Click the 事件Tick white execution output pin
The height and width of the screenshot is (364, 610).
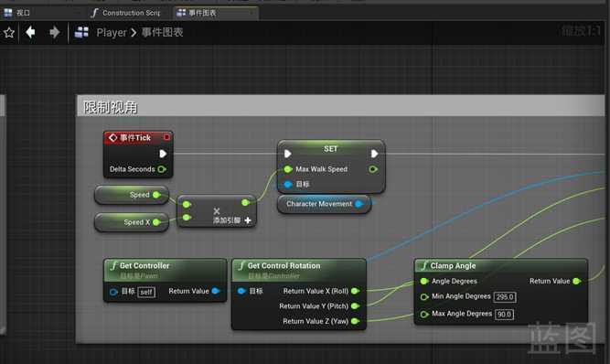coord(163,154)
